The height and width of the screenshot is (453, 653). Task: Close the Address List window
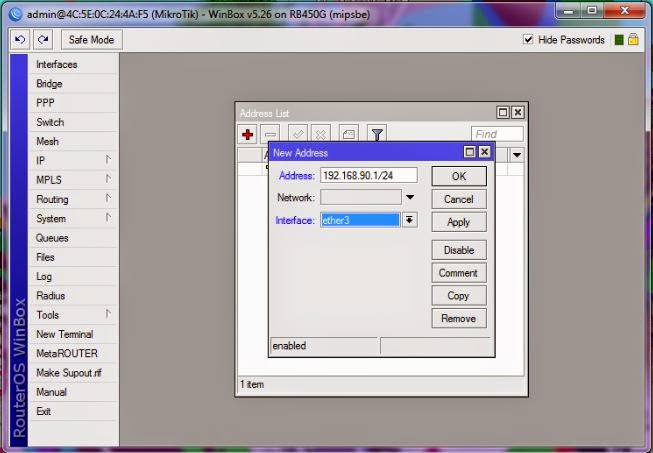coord(518,112)
